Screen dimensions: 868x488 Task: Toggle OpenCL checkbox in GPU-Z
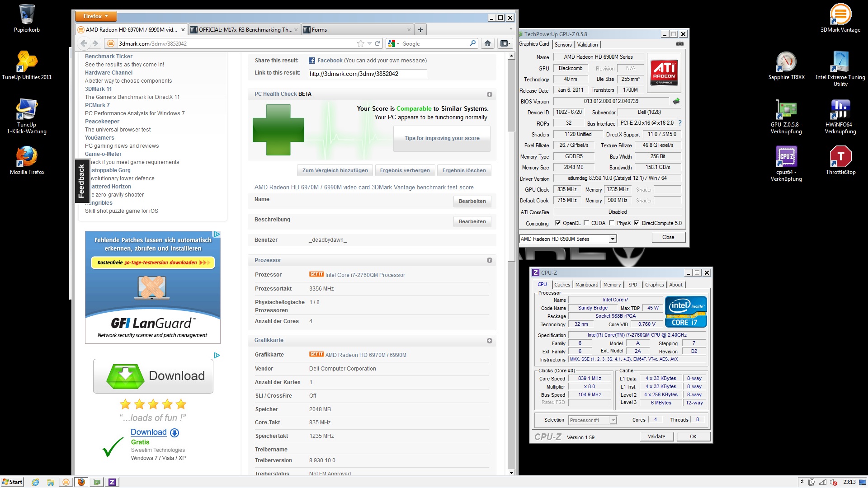tap(558, 223)
